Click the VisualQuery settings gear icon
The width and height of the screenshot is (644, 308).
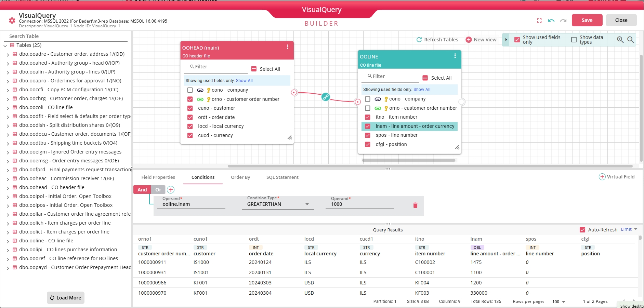coord(12,21)
